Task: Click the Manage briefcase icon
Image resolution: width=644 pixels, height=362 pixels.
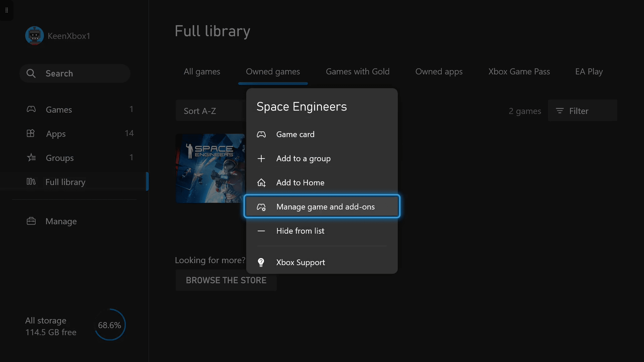Action: pyautogui.click(x=31, y=221)
